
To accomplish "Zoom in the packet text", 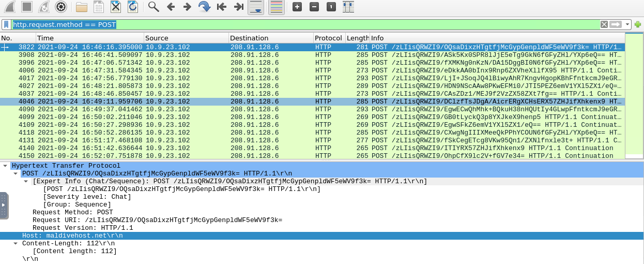I will (x=297, y=7).
